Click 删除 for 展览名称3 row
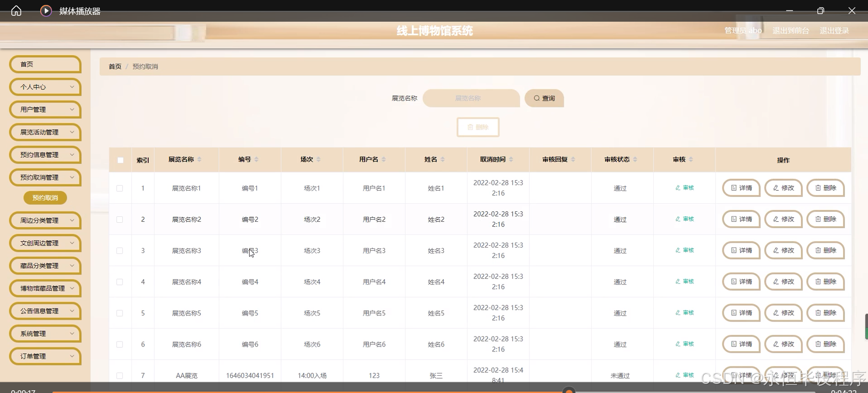868x393 pixels. 826,250
